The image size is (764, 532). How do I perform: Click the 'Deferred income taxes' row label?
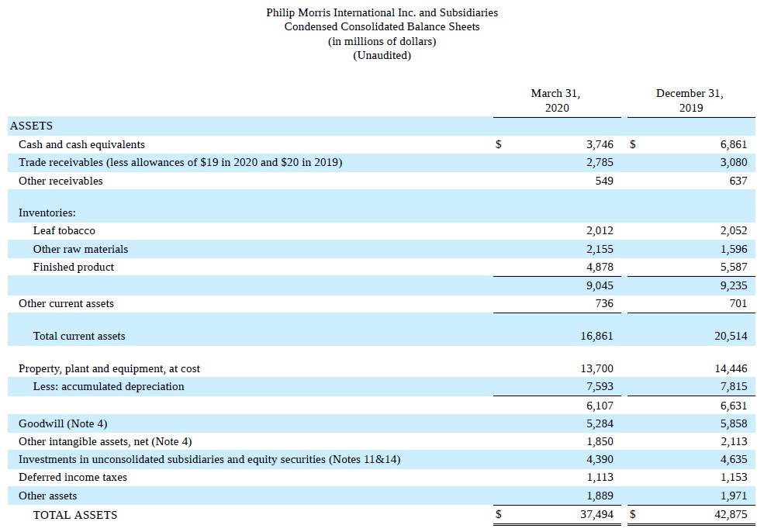point(73,478)
